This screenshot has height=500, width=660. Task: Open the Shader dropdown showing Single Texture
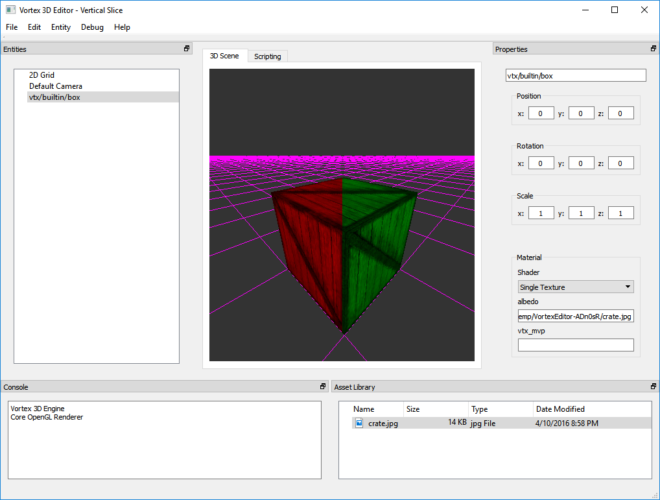tap(575, 287)
